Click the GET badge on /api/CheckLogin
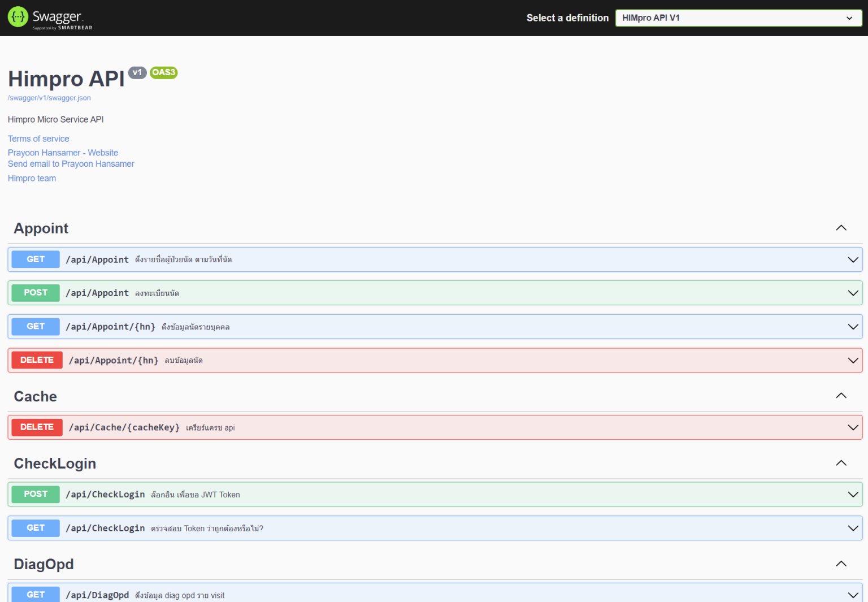 [35, 527]
